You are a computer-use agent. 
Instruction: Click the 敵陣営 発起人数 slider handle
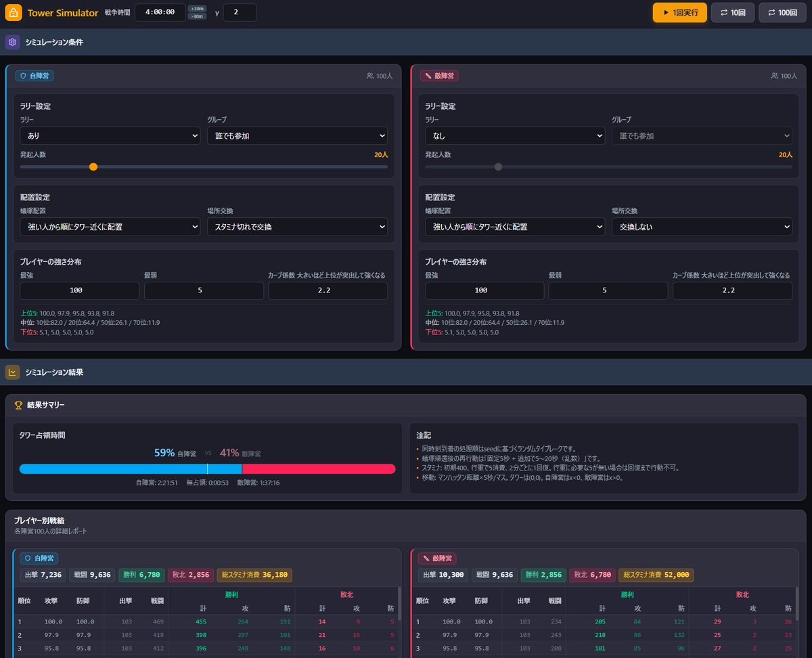coord(498,167)
